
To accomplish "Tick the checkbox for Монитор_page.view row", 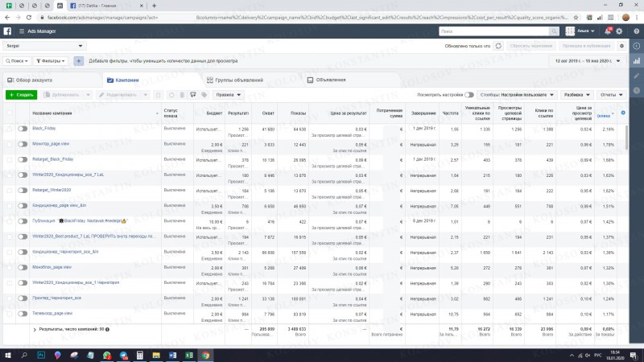I will (10, 144).
